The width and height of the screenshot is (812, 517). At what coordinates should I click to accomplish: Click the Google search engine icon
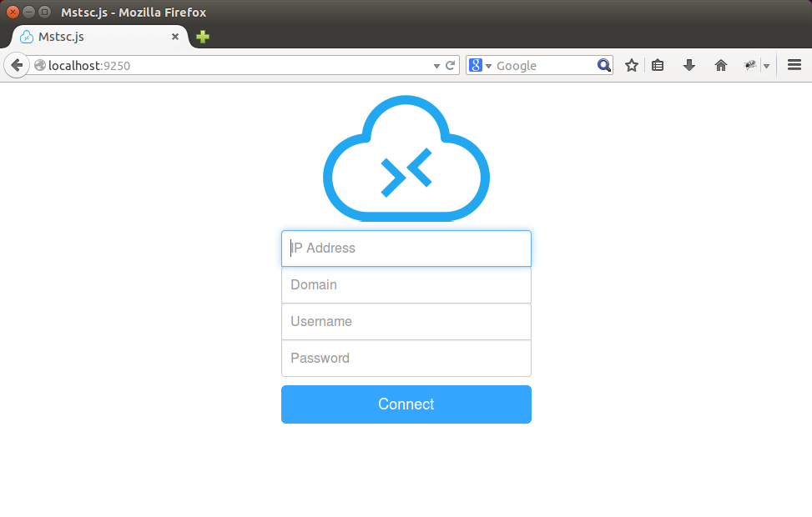tap(476, 65)
